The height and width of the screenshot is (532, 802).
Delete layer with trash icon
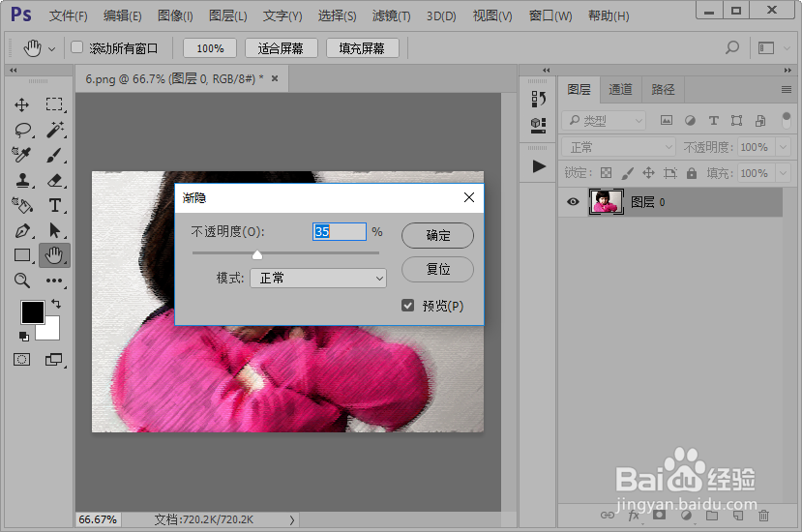tap(763, 516)
